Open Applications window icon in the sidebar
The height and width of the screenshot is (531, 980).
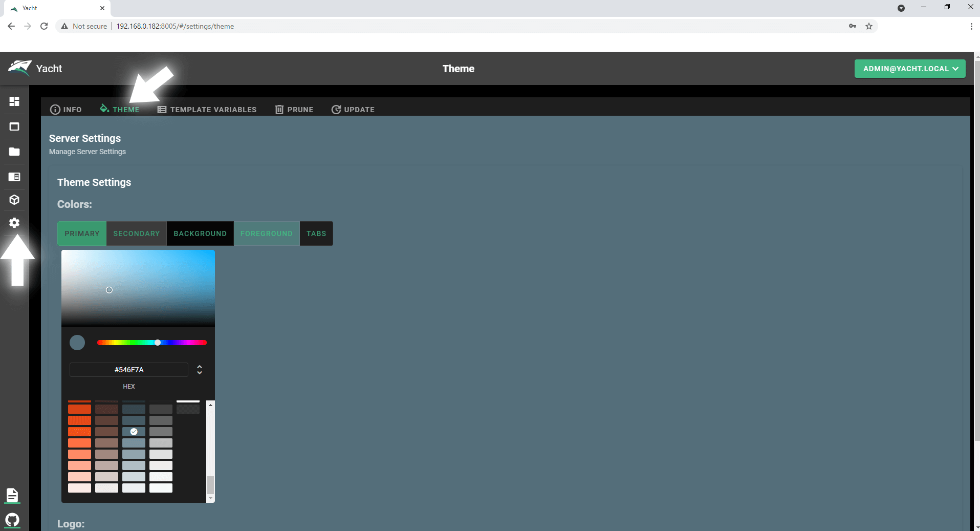(14, 126)
